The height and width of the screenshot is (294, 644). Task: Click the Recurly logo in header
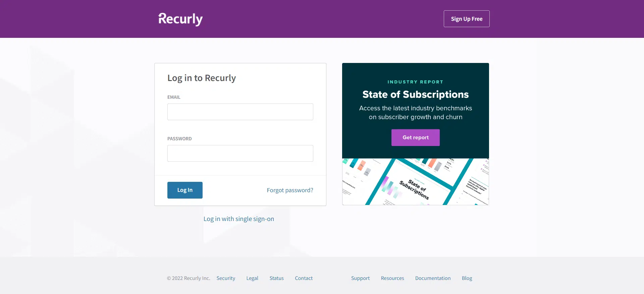coord(180,19)
